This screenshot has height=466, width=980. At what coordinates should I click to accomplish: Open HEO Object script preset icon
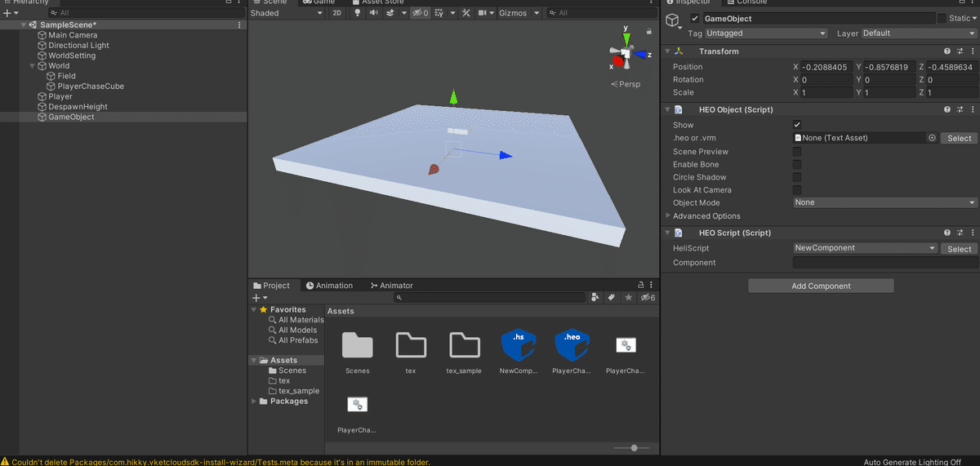click(960, 109)
